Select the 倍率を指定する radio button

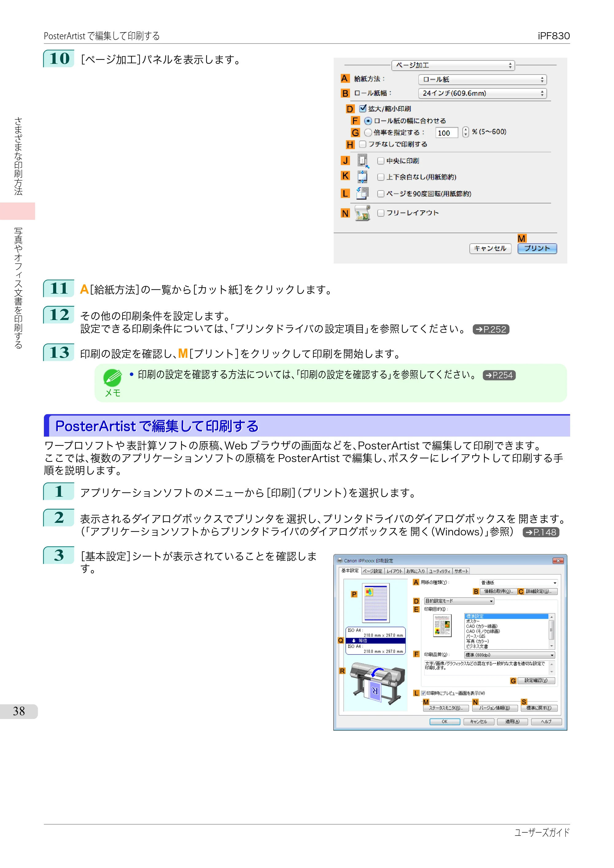[368, 133]
